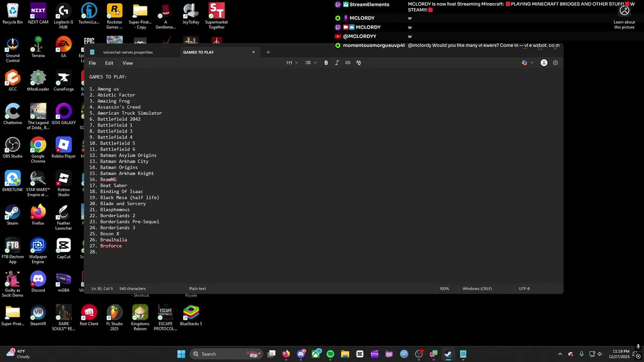
Task: Toggle bold formatting in Notepad toolbar
Action: point(326,63)
